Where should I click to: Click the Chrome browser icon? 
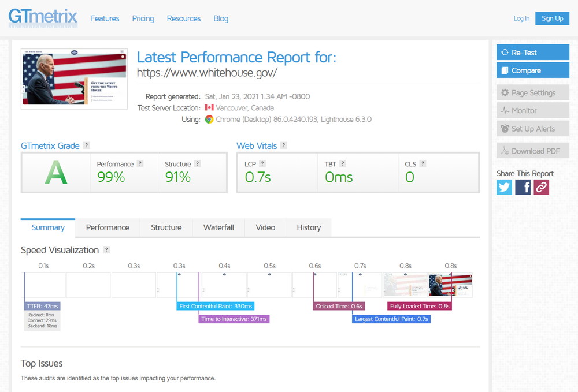[209, 120]
